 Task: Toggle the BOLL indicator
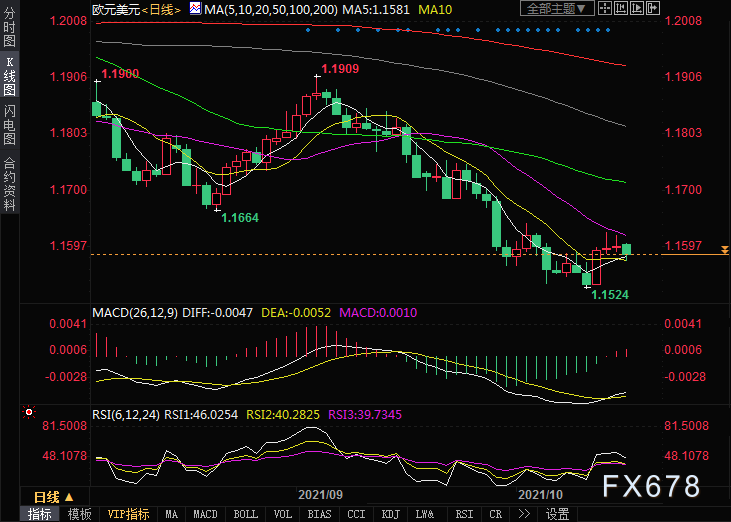[x=245, y=514]
